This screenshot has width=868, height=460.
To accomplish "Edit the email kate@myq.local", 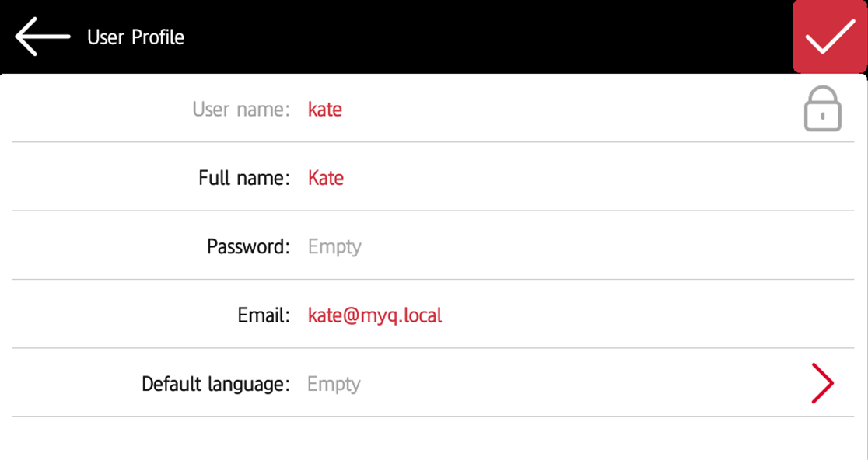I will [375, 315].
